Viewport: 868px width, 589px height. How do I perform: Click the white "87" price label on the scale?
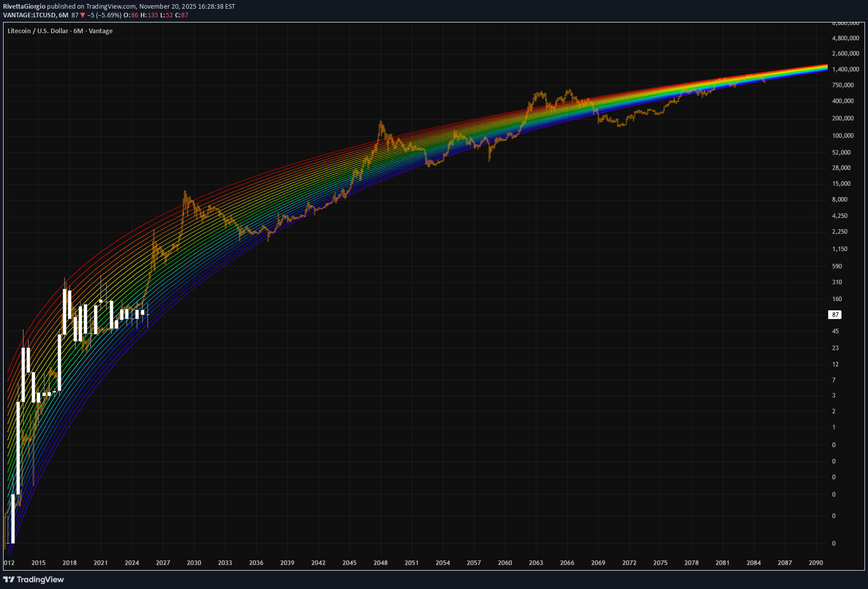pos(835,315)
